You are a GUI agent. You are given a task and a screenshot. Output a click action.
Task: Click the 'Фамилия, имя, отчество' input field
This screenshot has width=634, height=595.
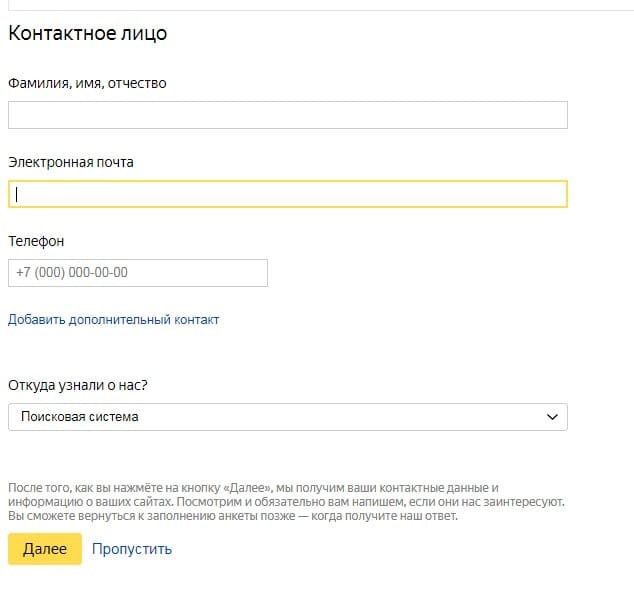coord(287,115)
